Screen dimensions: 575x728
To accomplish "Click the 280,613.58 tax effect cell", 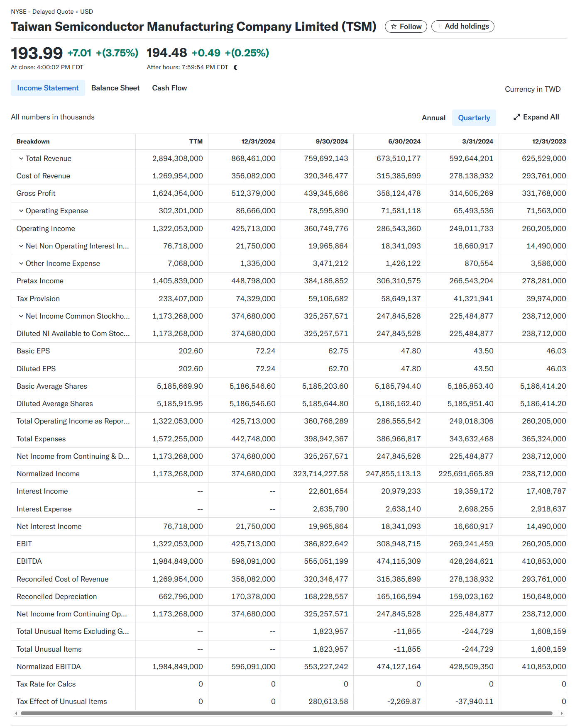I will pyautogui.click(x=328, y=701).
